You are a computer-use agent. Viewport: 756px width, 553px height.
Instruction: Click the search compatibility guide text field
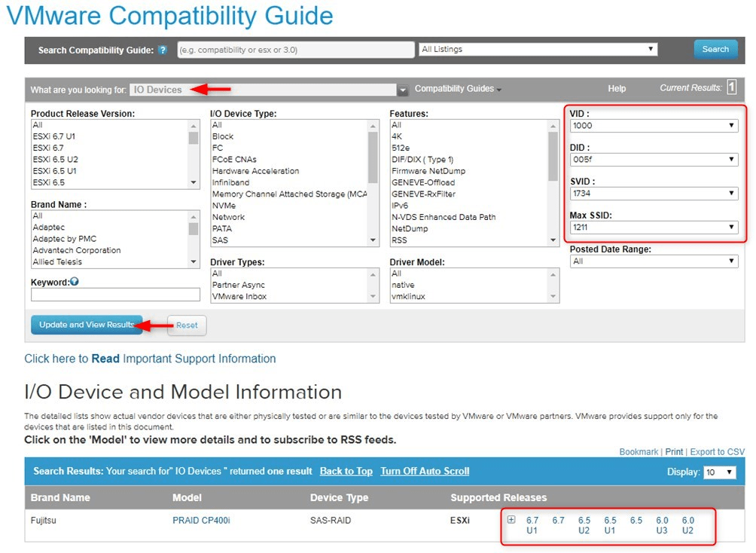(296, 49)
